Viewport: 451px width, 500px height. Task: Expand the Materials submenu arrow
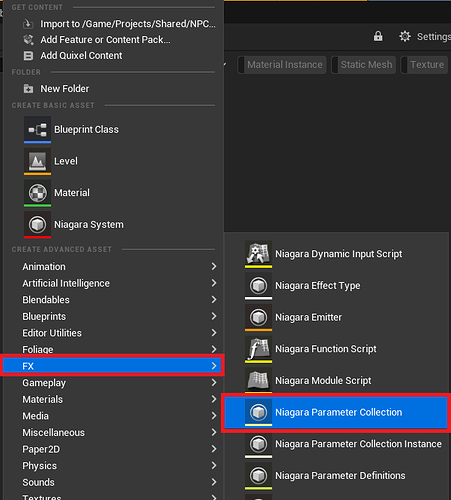point(214,399)
